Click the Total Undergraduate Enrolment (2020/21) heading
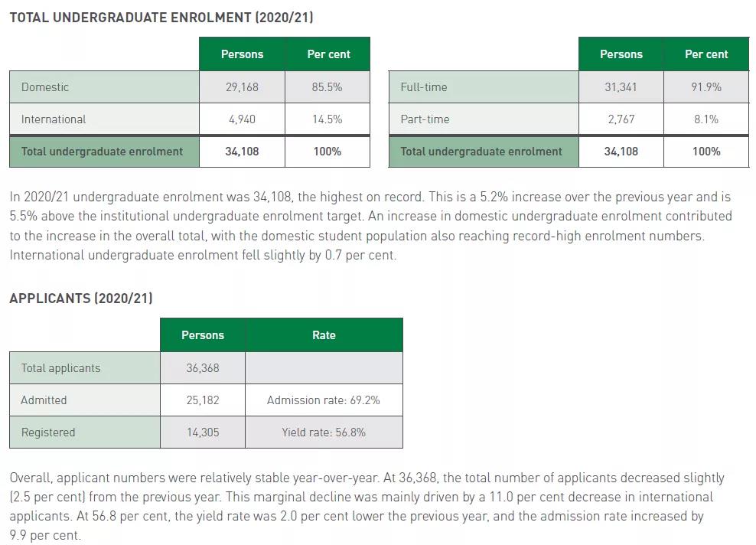756x545 pixels. (161, 18)
